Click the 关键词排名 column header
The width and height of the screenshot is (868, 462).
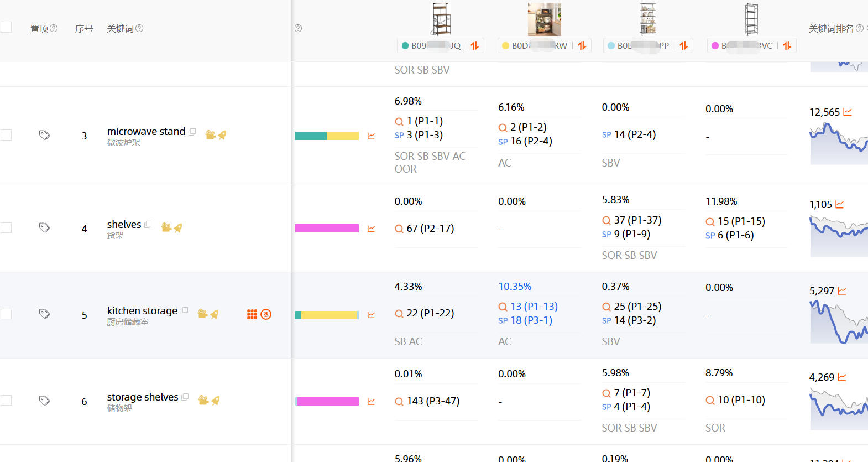pyautogui.click(x=831, y=29)
